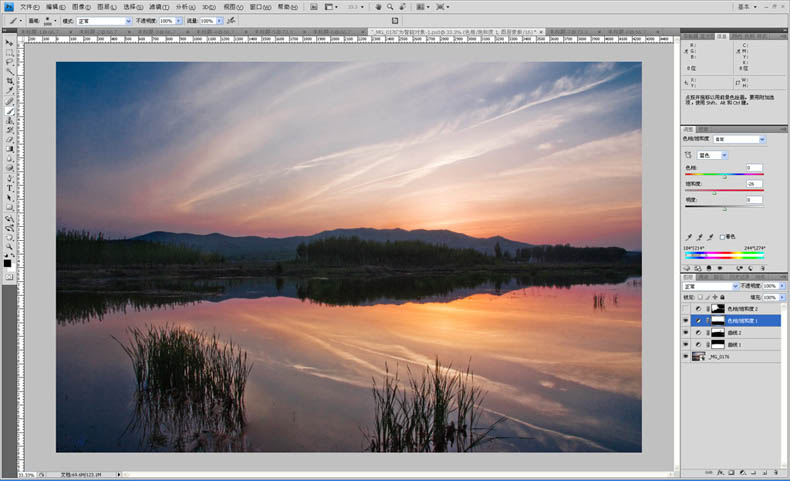Click the saturation slider handle
790x481 pixels.
(714, 193)
